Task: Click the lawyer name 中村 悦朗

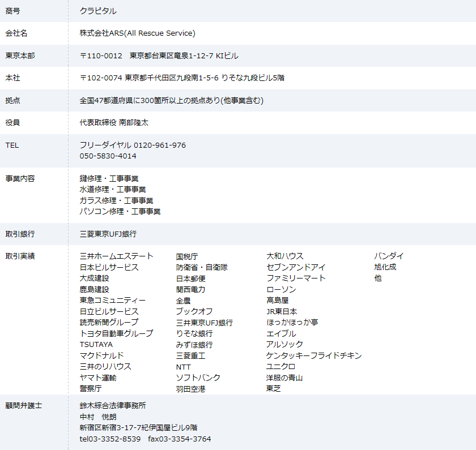Action: pos(98,417)
